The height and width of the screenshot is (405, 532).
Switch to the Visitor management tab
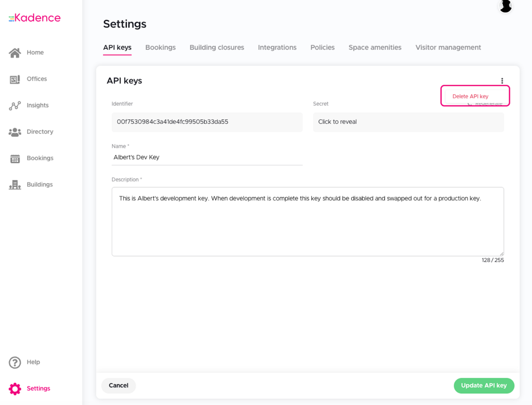pos(448,47)
